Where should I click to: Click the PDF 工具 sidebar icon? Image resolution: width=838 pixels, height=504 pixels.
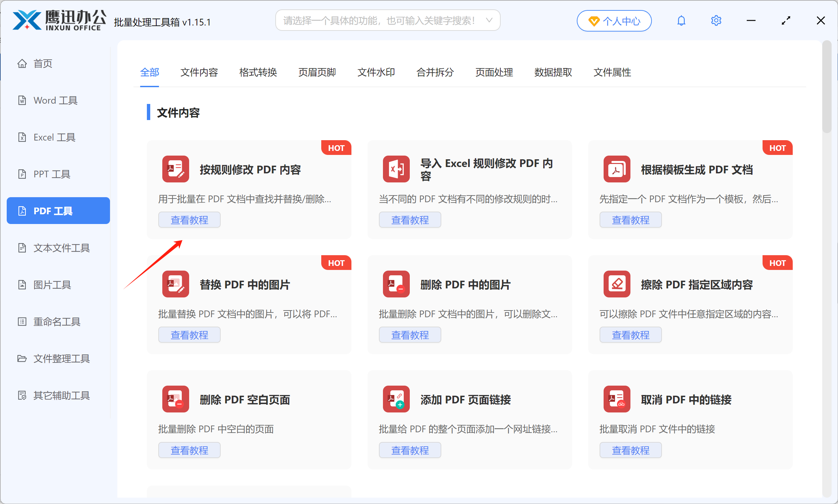click(22, 211)
